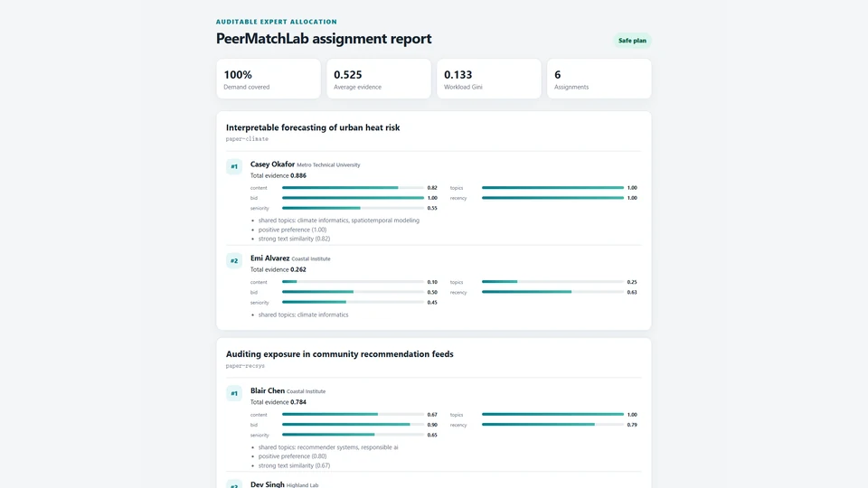Click the positive preference (1.00) bullet

(x=292, y=230)
